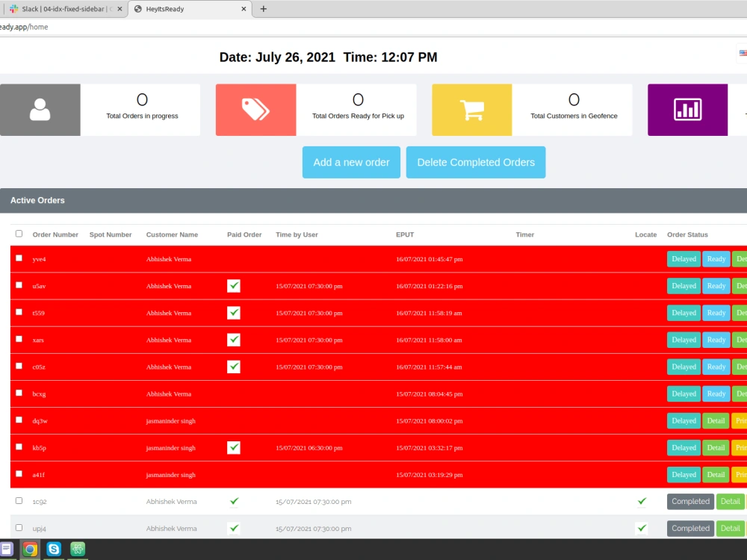Click Completed status for order 1cg2
The width and height of the screenshot is (747, 560).
tap(690, 502)
